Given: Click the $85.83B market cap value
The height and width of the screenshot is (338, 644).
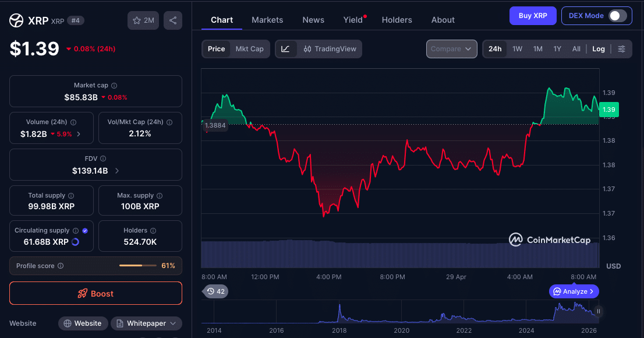Looking at the screenshot, I should click(x=81, y=97).
